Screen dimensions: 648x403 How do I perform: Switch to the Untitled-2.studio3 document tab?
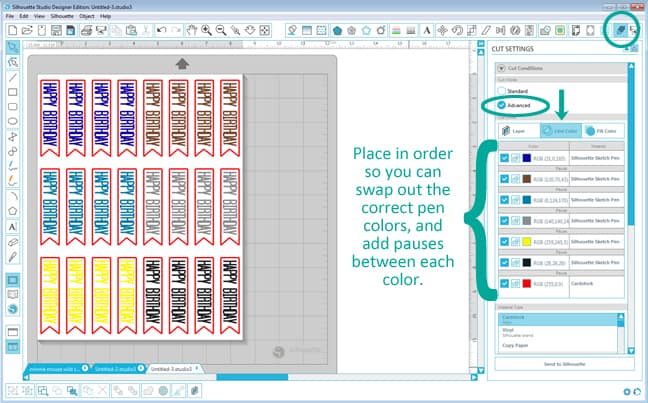[x=116, y=368]
